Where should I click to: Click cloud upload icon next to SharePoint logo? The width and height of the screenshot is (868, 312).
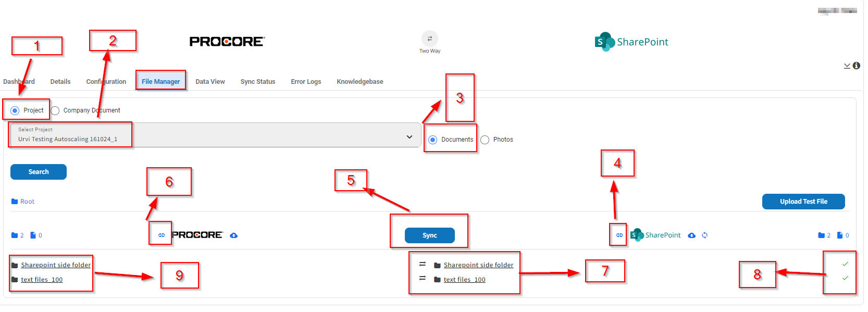(x=691, y=235)
